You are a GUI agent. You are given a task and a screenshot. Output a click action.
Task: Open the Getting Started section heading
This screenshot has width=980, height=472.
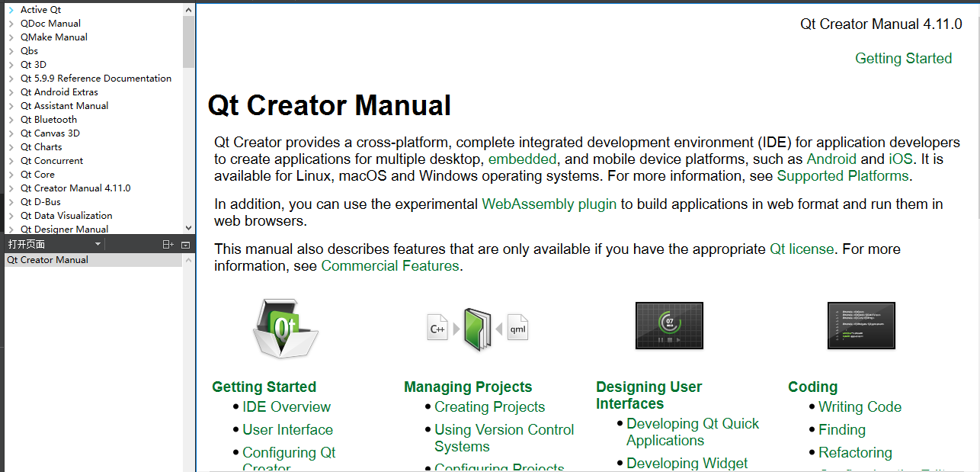point(264,387)
